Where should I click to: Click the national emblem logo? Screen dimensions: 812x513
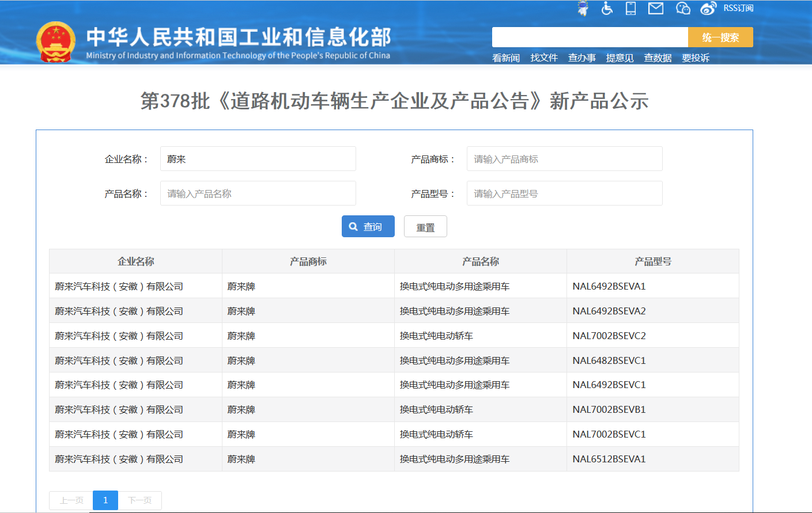coord(56,42)
